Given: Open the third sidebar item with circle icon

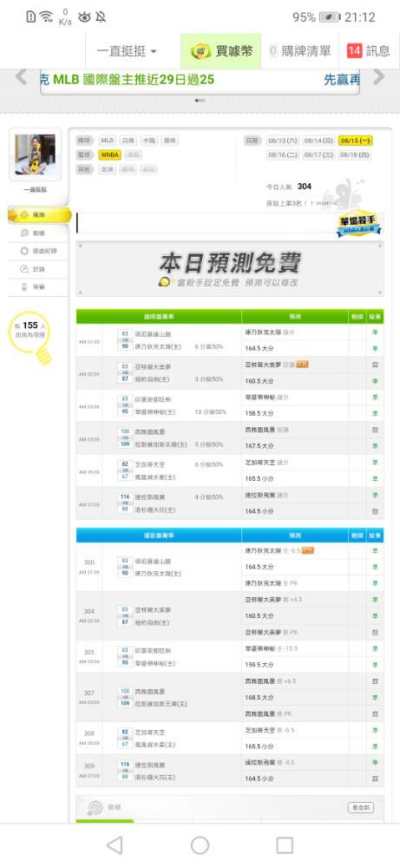Looking at the screenshot, I should coord(38,252).
